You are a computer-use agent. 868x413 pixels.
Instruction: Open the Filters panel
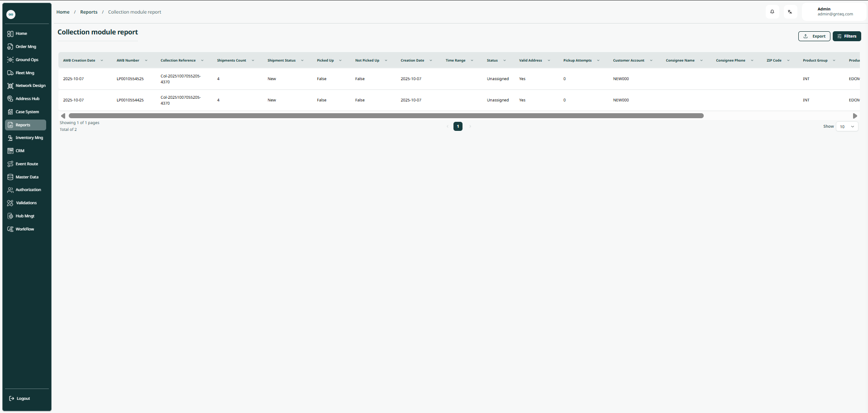pyautogui.click(x=846, y=36)
